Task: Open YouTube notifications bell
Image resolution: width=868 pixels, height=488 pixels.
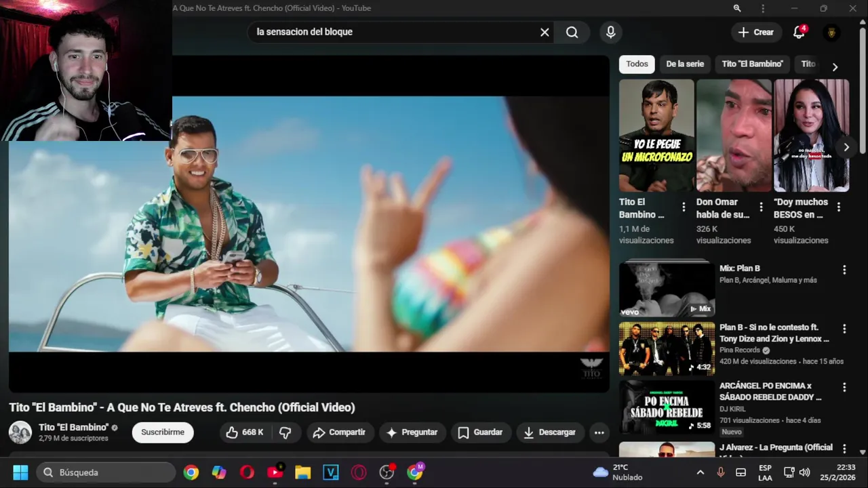Action: click(x=799, y=32)
